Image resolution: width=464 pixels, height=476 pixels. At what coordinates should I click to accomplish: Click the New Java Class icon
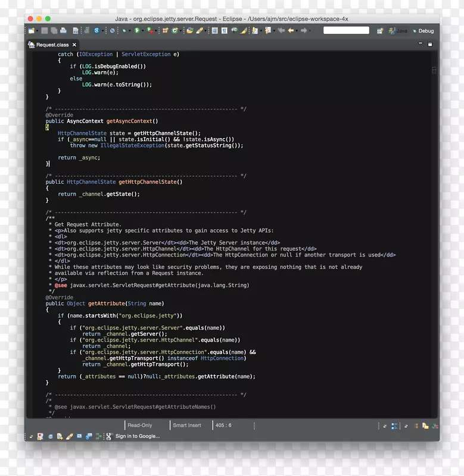pos(175,30)
